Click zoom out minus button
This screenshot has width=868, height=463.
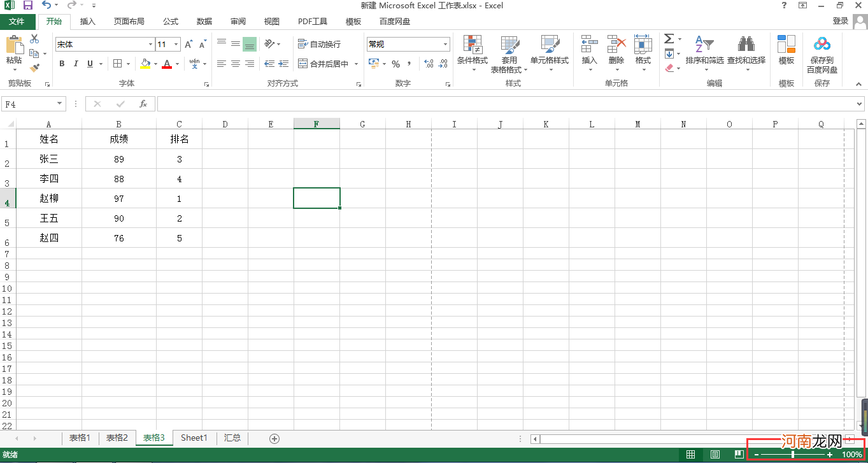coord(756,455)
